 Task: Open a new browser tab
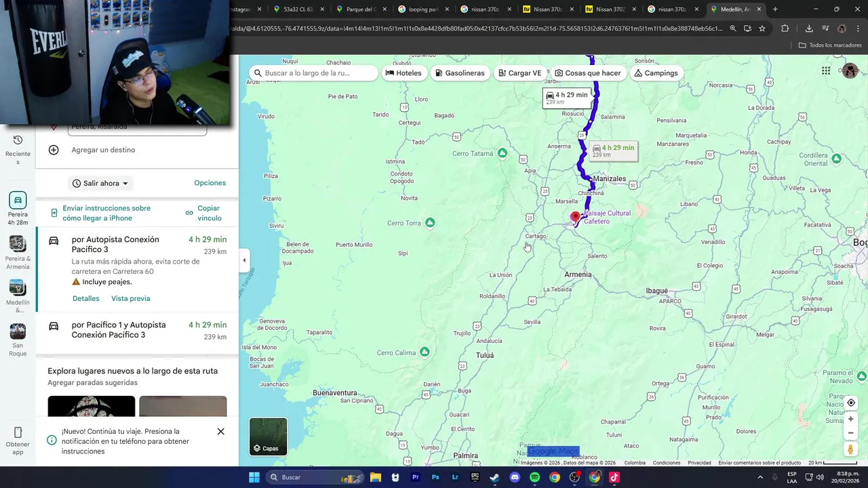775,9
